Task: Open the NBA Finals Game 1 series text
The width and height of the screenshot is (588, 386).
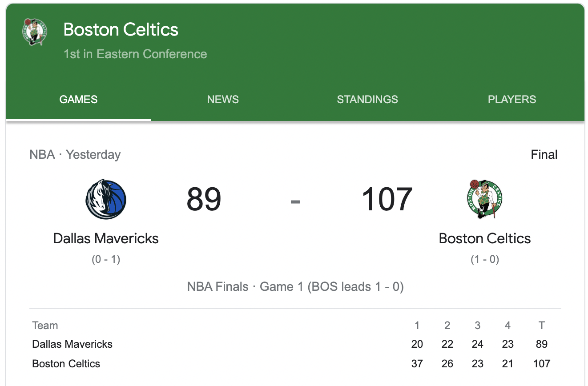Action: point(295,286)
